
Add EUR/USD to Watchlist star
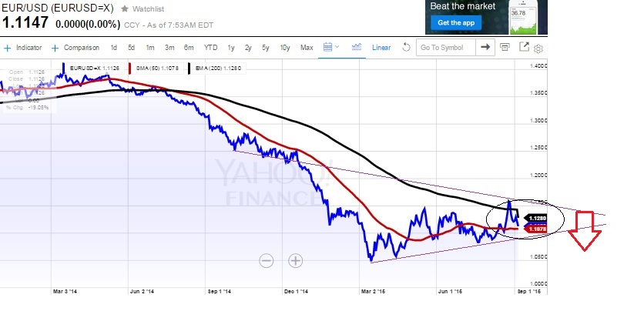tap(126, 9)
